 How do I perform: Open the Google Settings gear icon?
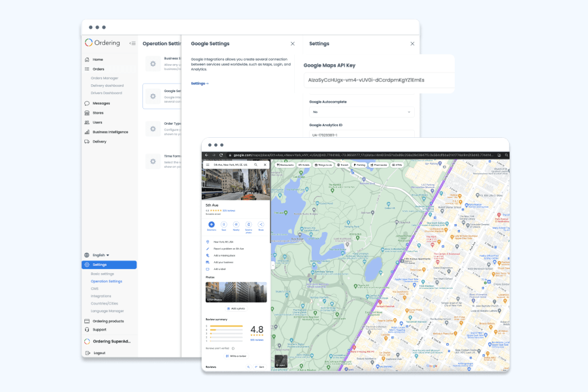(152, 96)
